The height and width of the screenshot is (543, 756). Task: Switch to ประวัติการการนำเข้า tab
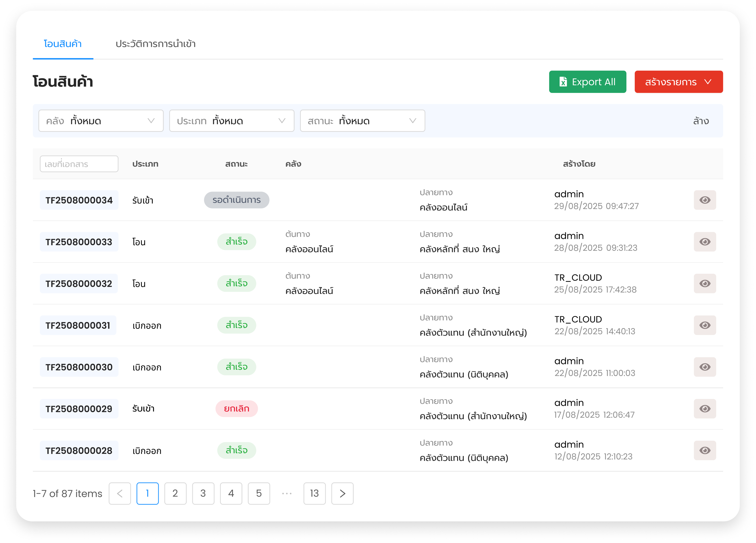click(x=155, y=44)
